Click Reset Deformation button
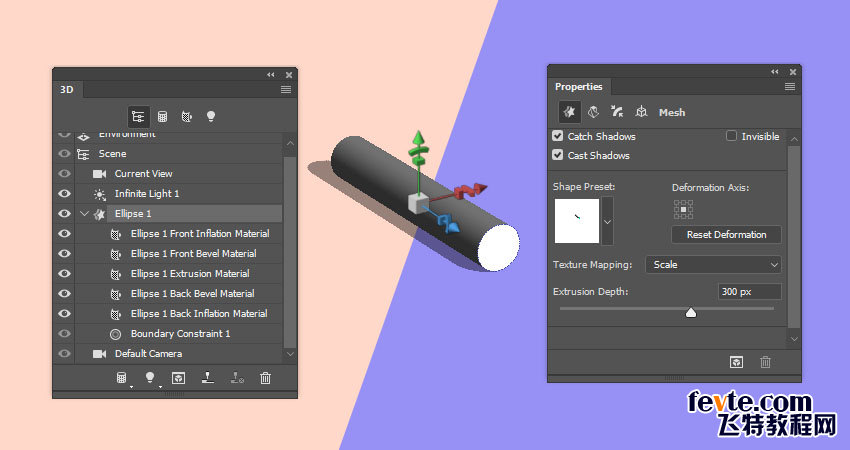 point(726,235)
